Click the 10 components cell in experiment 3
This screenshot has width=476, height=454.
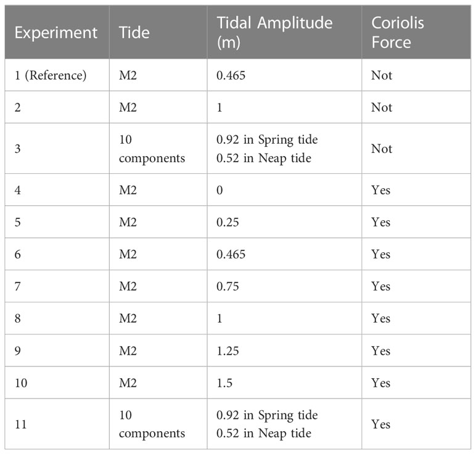[x=152, y=149]
